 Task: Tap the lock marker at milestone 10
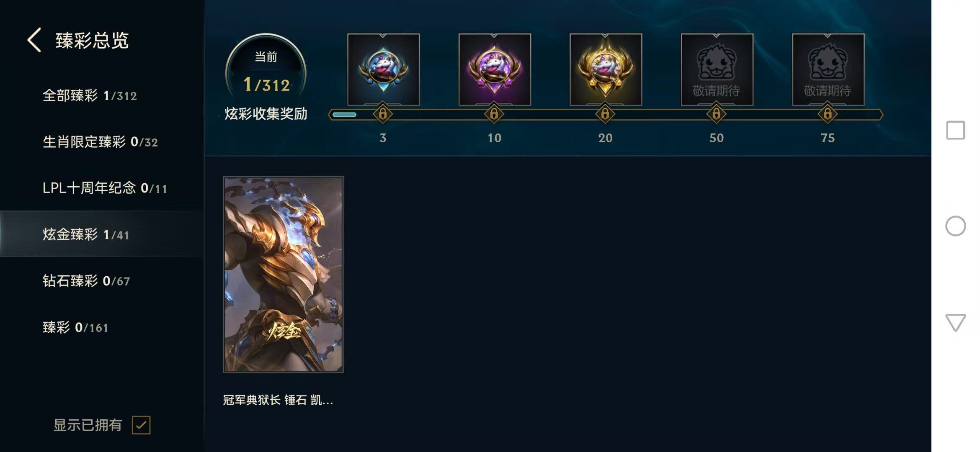tap(494, 114)
